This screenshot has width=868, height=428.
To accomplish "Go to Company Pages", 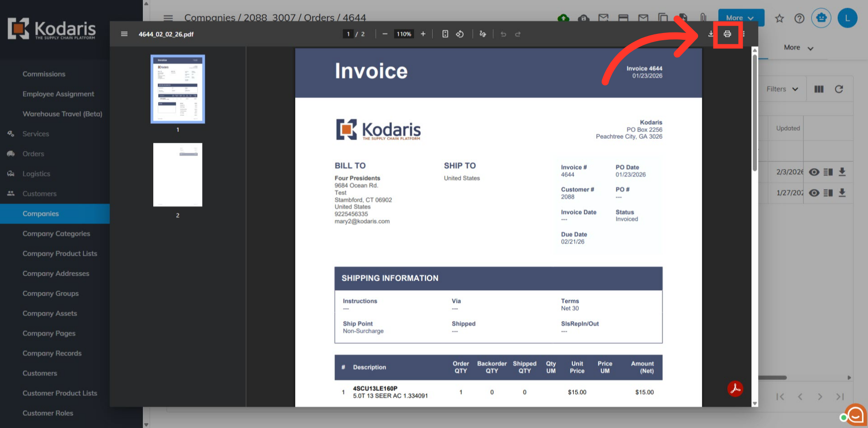I will 49,333.
